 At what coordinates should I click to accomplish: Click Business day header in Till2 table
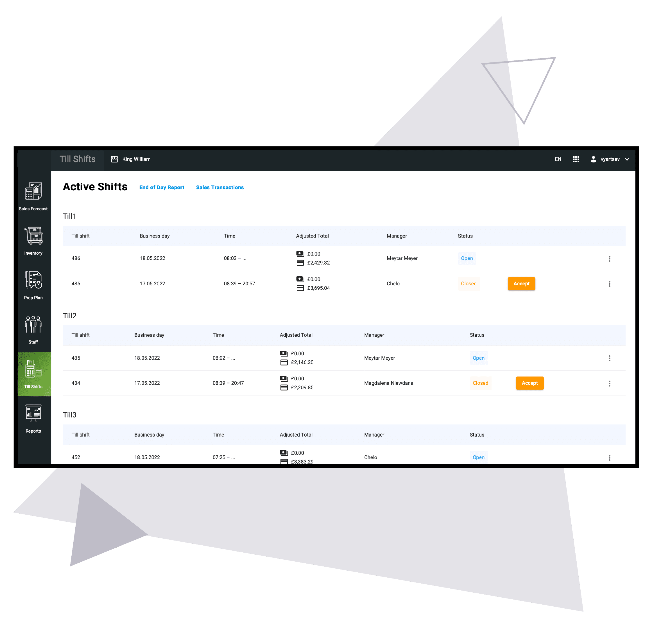click(150, 336)
